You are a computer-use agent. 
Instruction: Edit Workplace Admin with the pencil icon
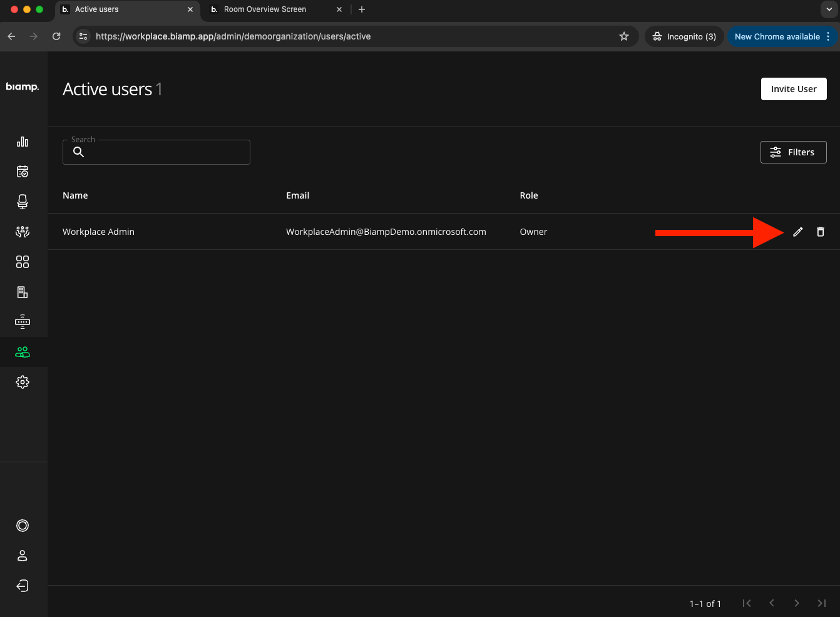(798, 232)
